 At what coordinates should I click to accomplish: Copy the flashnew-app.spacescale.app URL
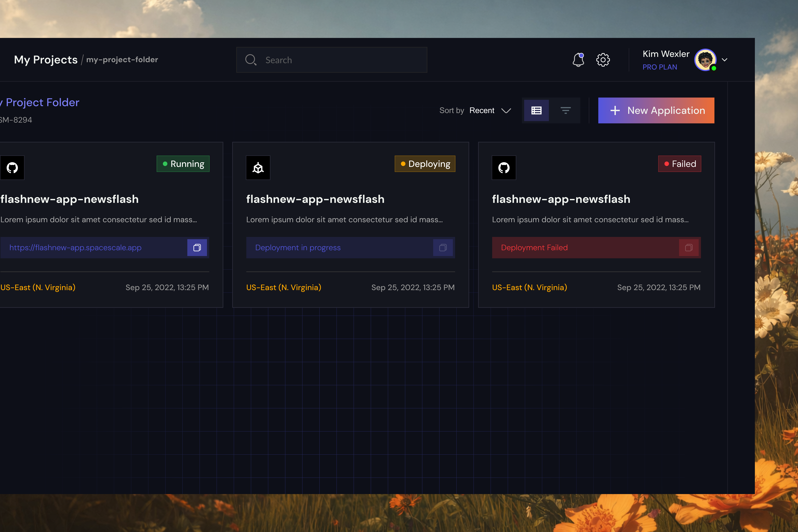(x=197, y=248)
